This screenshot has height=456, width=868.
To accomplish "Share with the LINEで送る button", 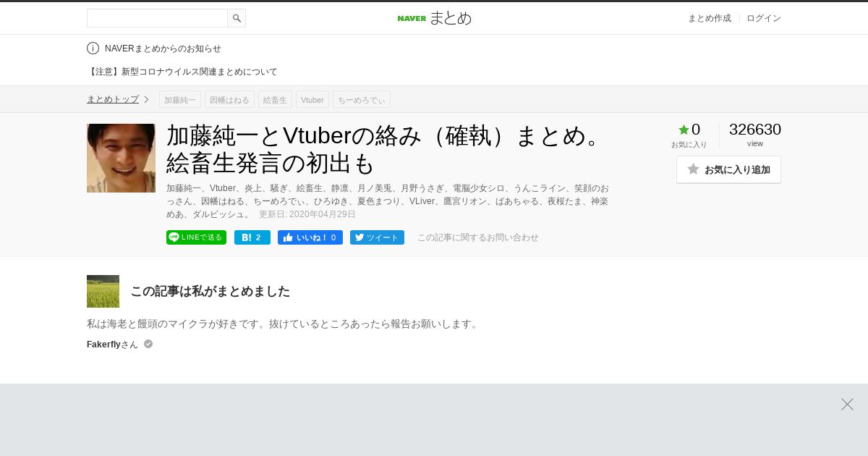I will [x=196, y=237].
